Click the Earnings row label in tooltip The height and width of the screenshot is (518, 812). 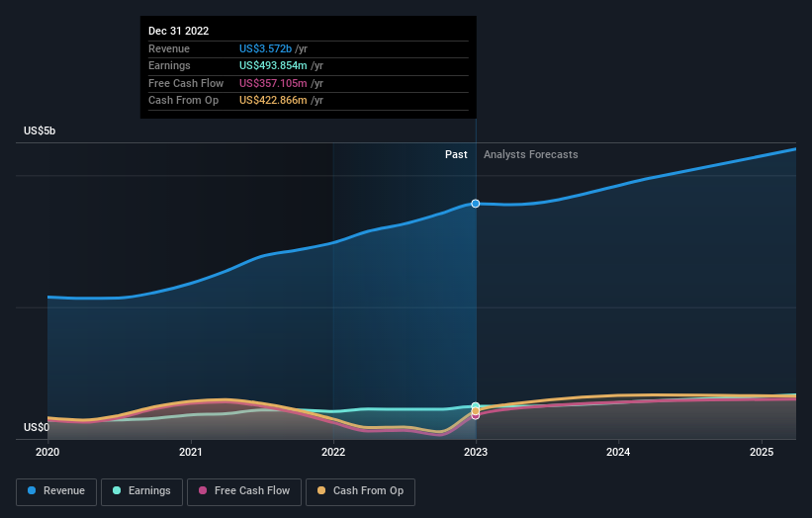[x=169, y=65]
